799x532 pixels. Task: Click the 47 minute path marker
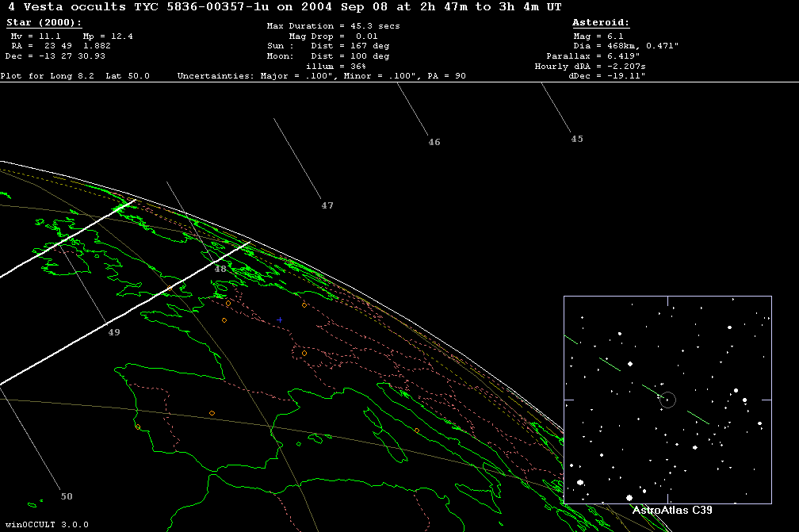(327, 205)
